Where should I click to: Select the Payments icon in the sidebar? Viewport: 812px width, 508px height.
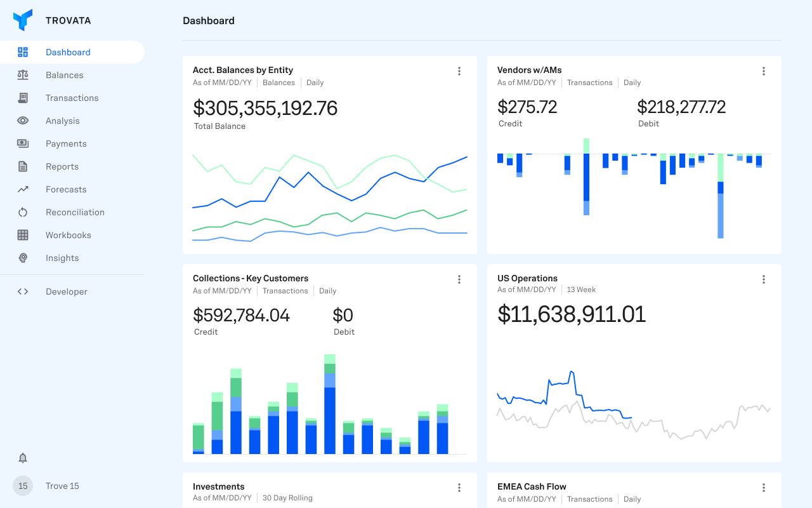(23, 144)
